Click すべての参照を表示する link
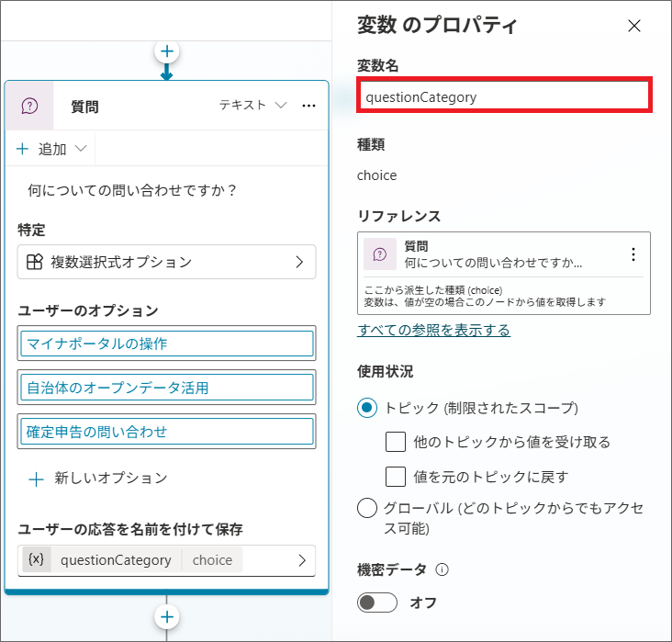 (x=433, y=330)
